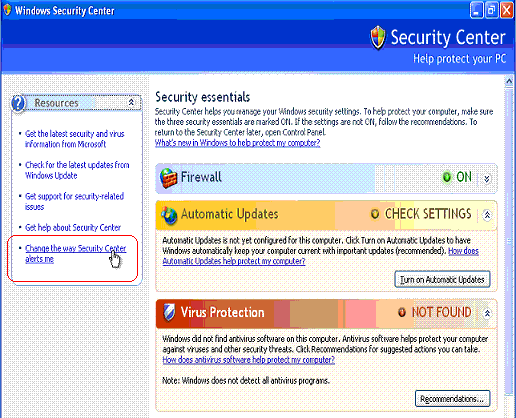The width and height of the screenshot is (516, 418).
Task: Click the red NOT FOUND status indicator
Action: pyautogui.click(x=402, y=312)
